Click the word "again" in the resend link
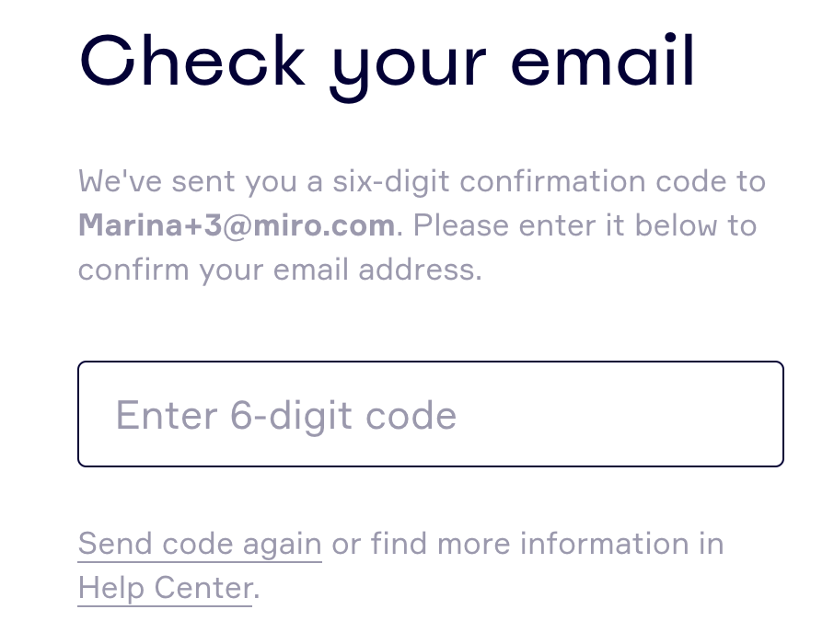834x644 pixels. [282, 545]
